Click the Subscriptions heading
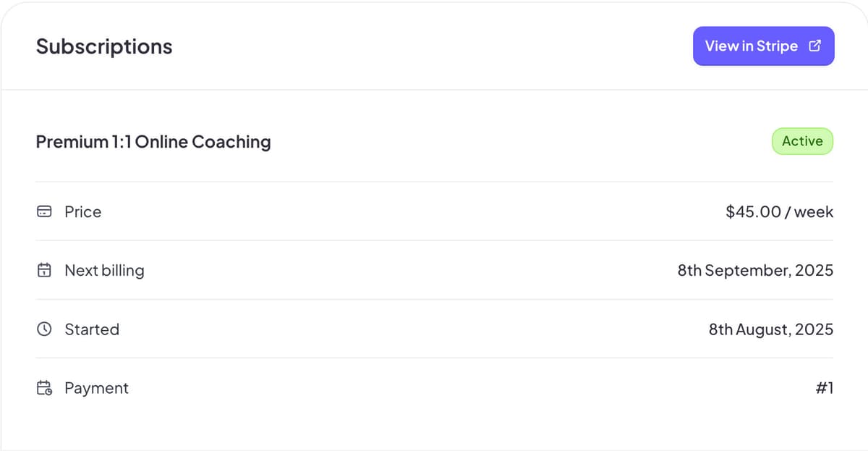Image resolution: width=868 pixels, height=451 pixels. click(104, 46)
